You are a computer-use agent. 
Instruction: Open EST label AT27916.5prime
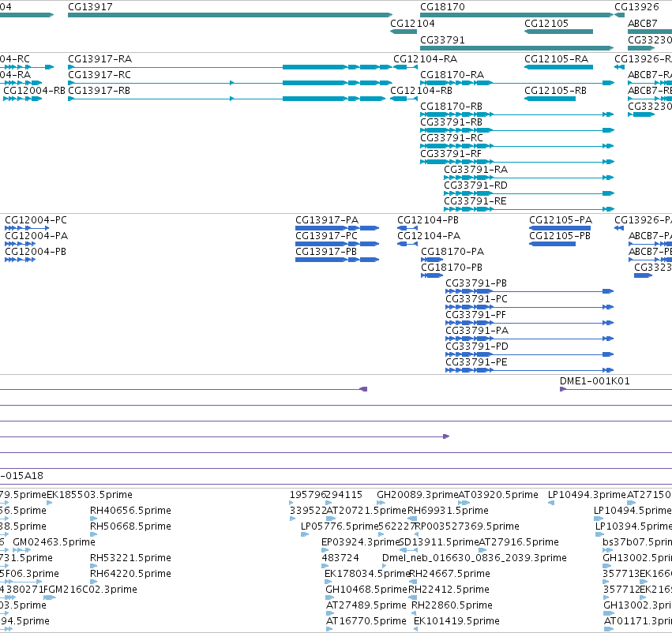point(519,543)
